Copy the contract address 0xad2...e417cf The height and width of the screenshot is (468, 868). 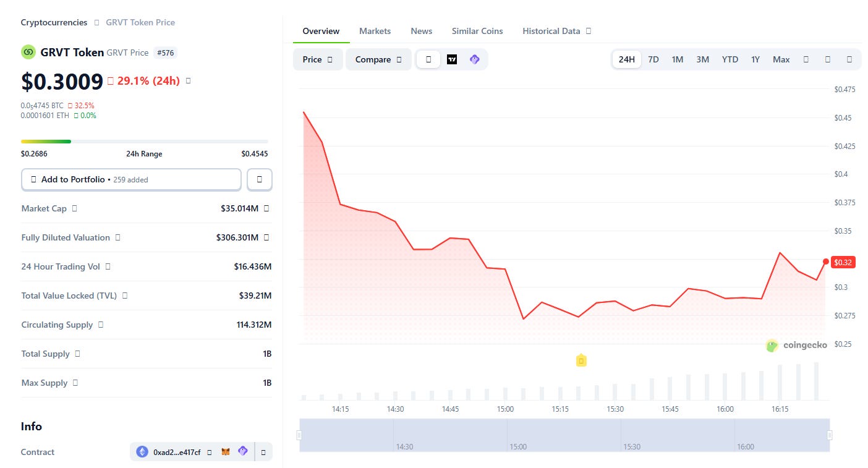click(x=210, y=452)
